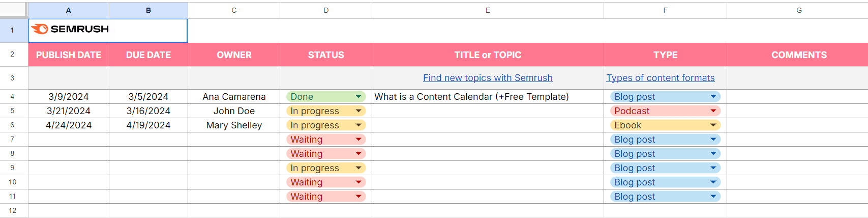Expand John Doe's In progress status dropdown
The height and width of the screenshot is (218, 868).
358,111
